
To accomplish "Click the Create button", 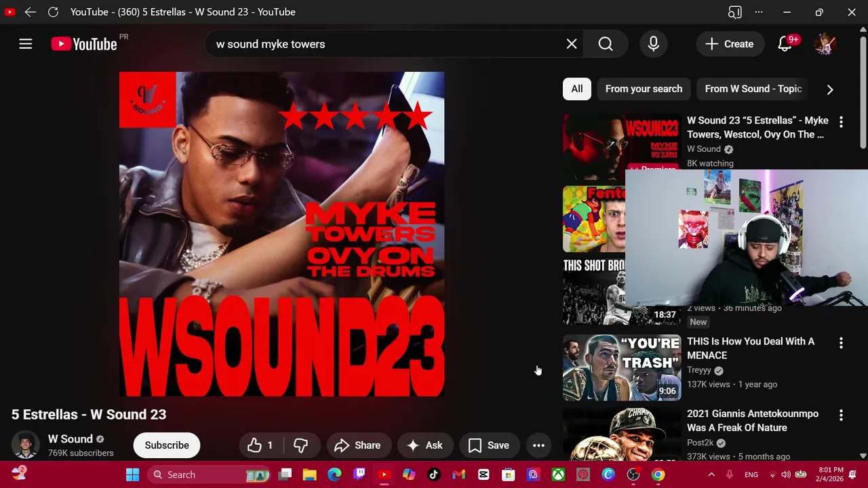I will [730, 44].
